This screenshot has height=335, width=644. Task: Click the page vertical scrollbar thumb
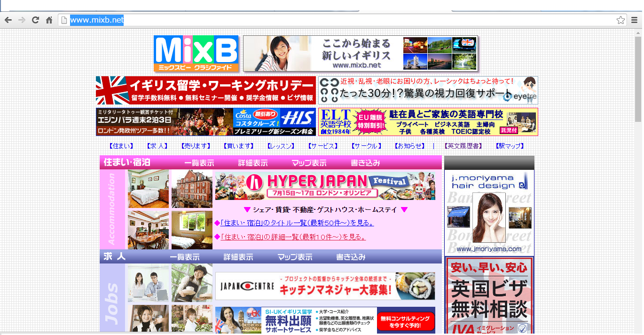[638, 79]
